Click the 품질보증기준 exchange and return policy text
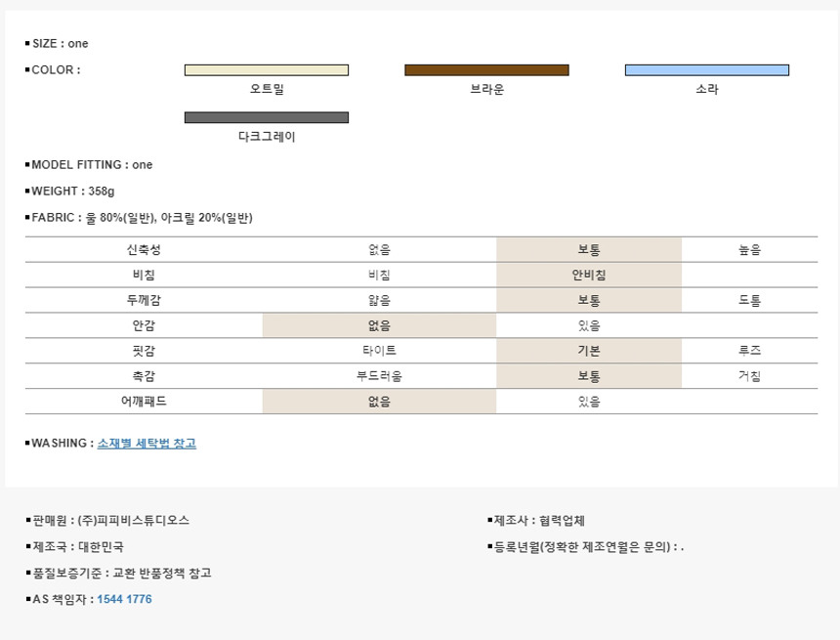 click(122, 574)
